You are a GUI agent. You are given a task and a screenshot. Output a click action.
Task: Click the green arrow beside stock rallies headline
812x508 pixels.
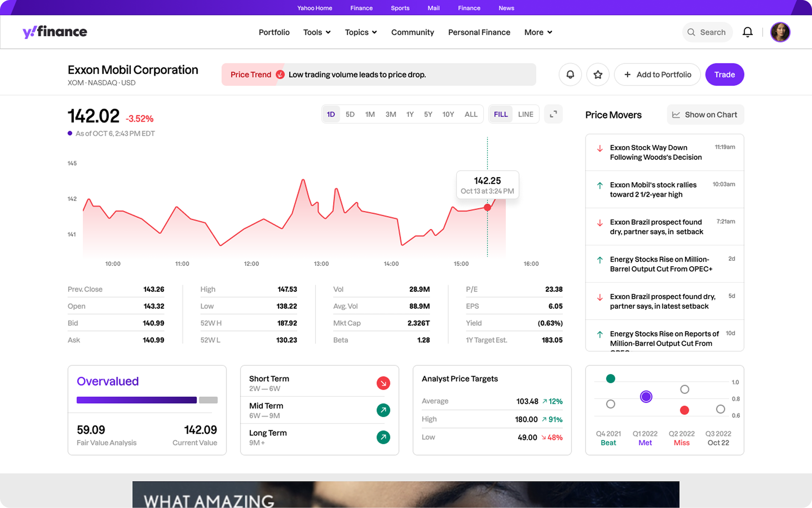pos(600,186)
